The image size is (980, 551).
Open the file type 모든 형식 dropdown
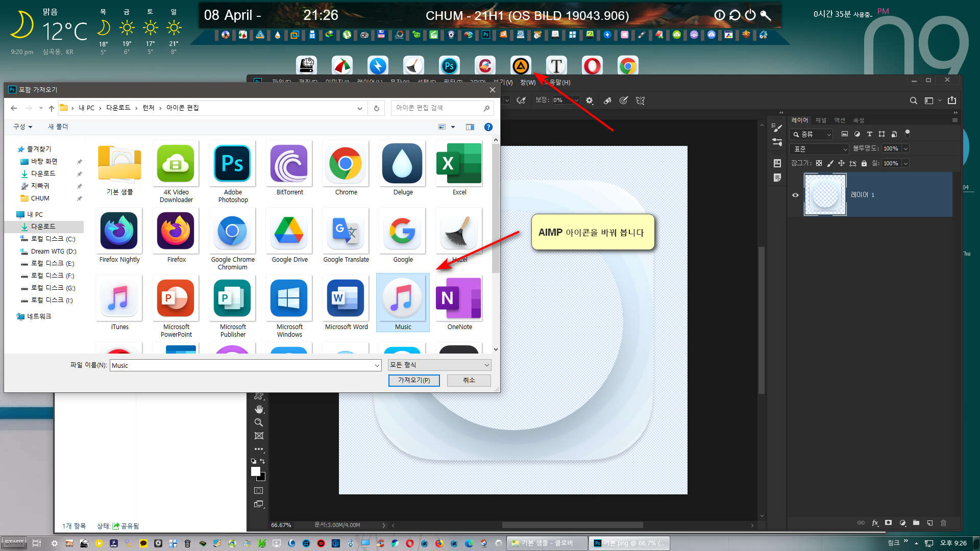click(439, 365)
